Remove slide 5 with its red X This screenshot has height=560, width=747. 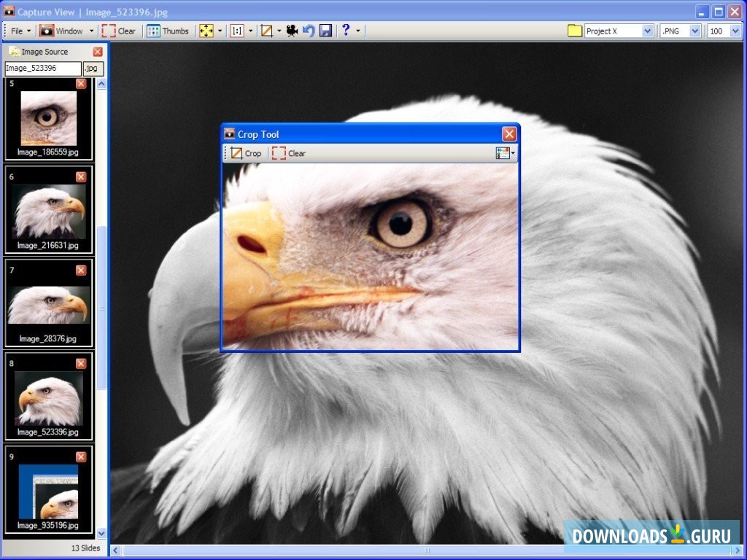click(81, 84)
